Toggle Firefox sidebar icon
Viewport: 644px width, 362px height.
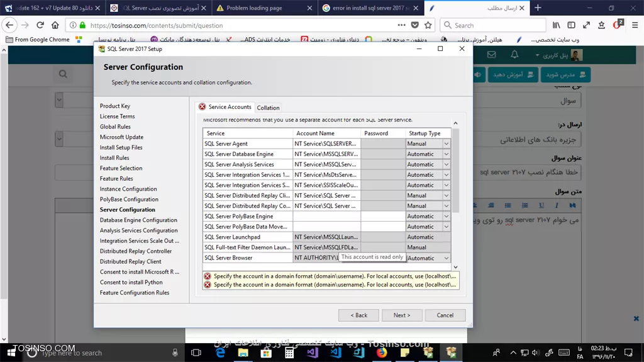pos(571,25)
